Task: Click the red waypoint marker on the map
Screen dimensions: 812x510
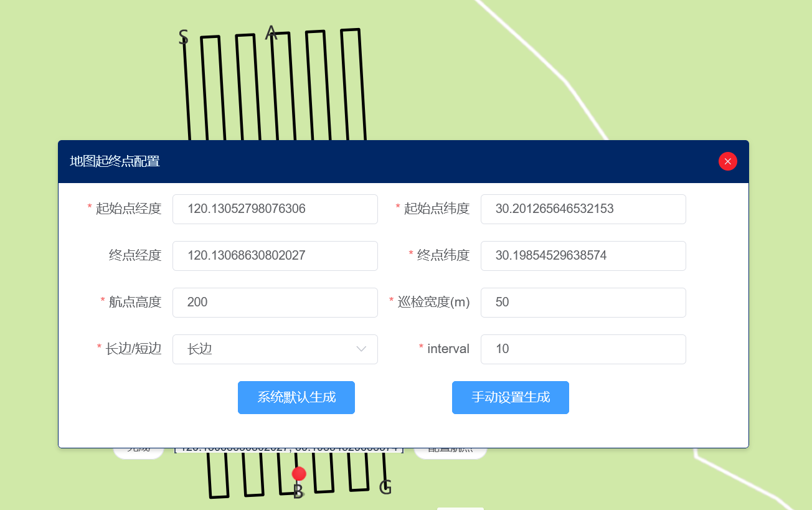Action: (298, 474)
